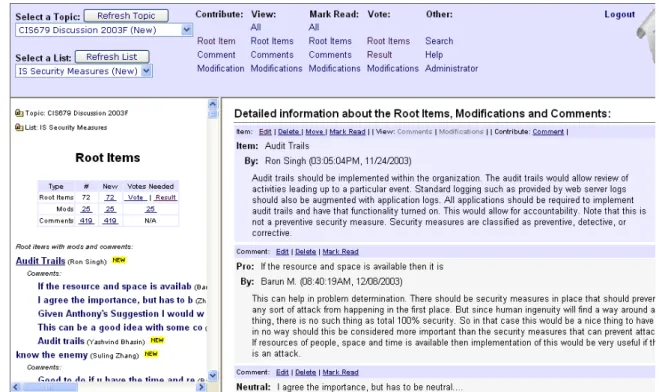Click left panel horizontal scroll right arrow
Viewport: 659px width, 392px height.
pos(201,387)
